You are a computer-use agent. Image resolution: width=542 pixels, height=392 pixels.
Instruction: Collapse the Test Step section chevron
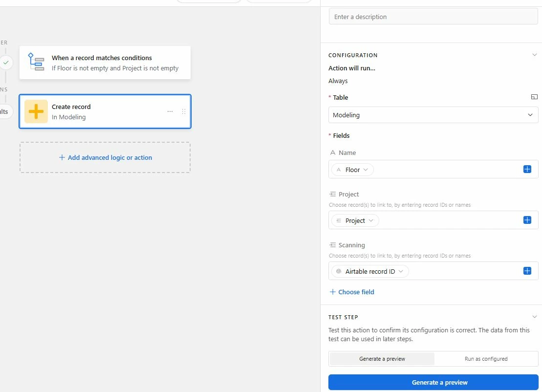tap(534, 317)
